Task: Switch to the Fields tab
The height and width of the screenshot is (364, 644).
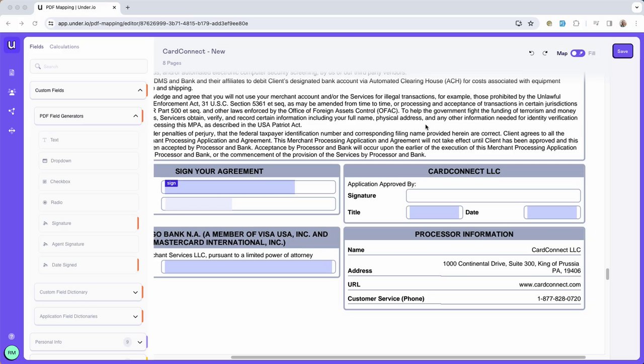Action: 37,46
